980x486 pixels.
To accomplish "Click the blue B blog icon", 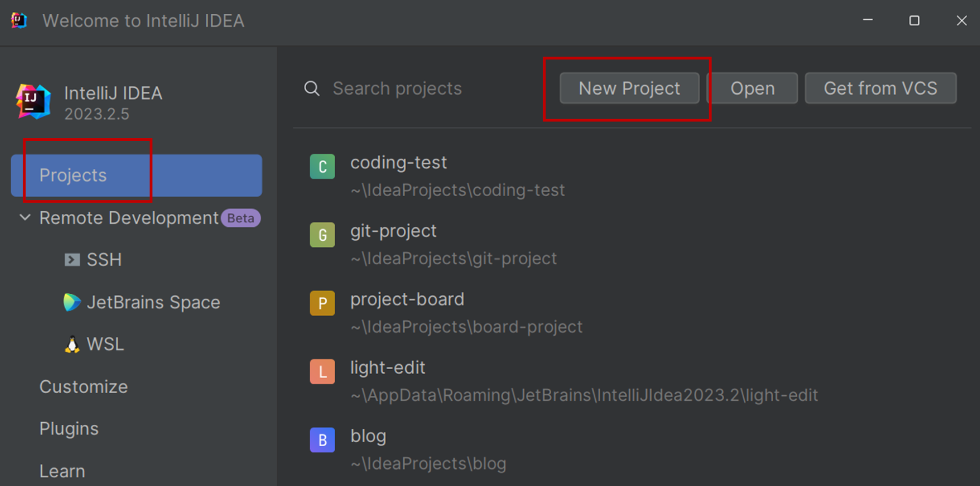I will tap(322, 440).
